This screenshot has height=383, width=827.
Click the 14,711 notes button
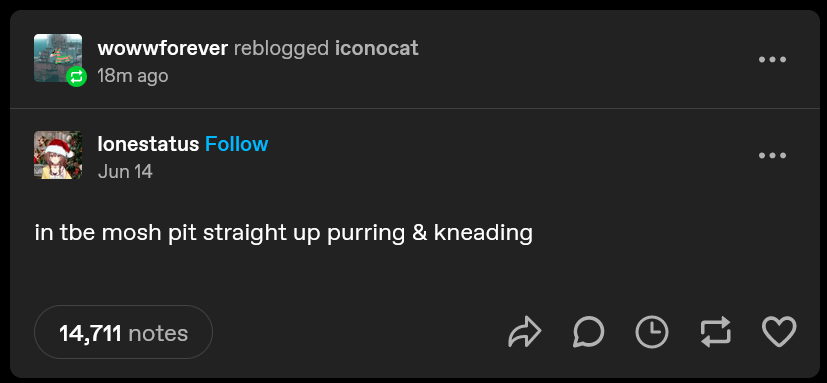(123, 333)
